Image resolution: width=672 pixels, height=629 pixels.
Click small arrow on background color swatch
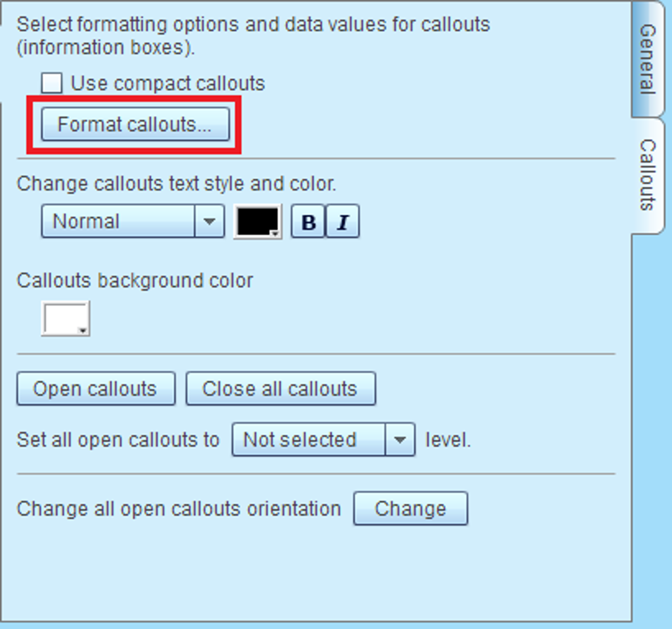click(83, 331)
